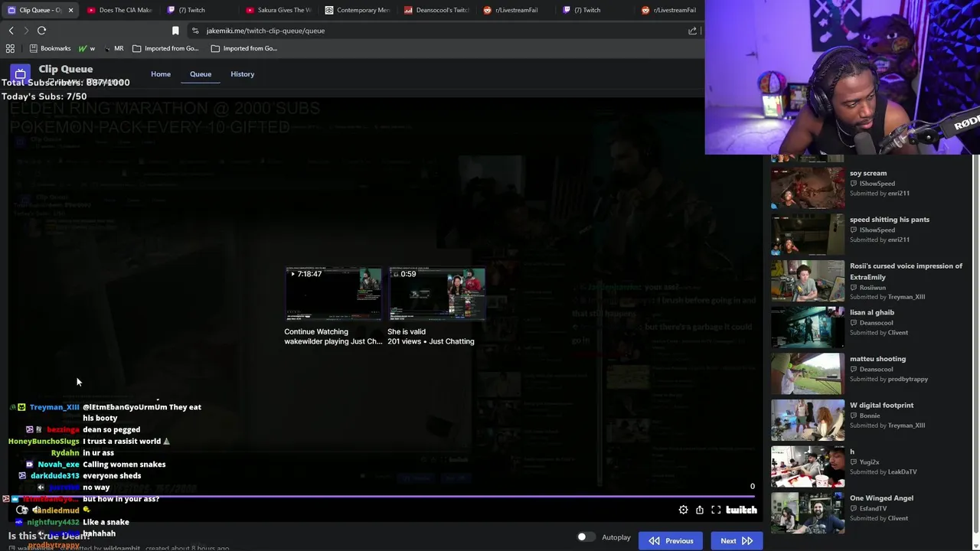Click Novah_exe username in chat overlay
This screenshot has height=551, width=980.
tap(58, 465)
